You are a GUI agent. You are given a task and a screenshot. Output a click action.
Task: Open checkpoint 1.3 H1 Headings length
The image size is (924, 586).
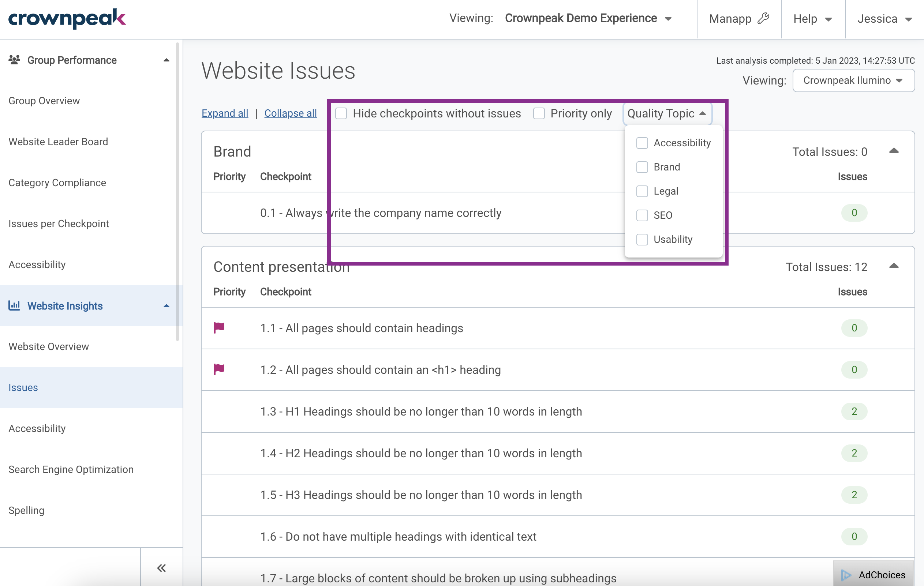421,412
